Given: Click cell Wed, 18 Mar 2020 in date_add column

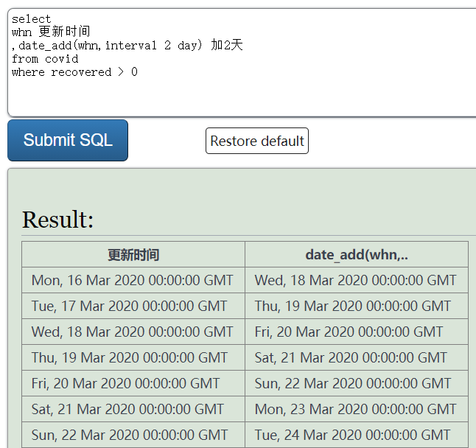Looking at the screenshot, I should 357,280.
